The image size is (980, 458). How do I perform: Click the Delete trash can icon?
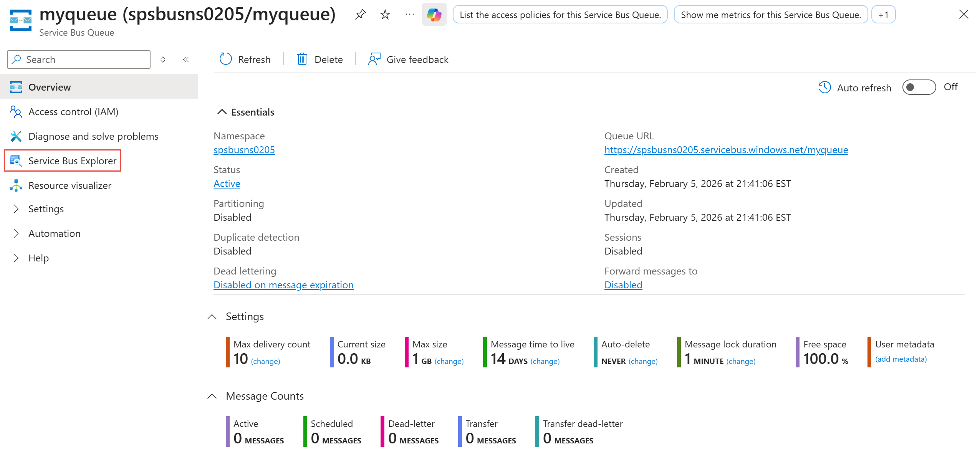[x=302, y=59]
